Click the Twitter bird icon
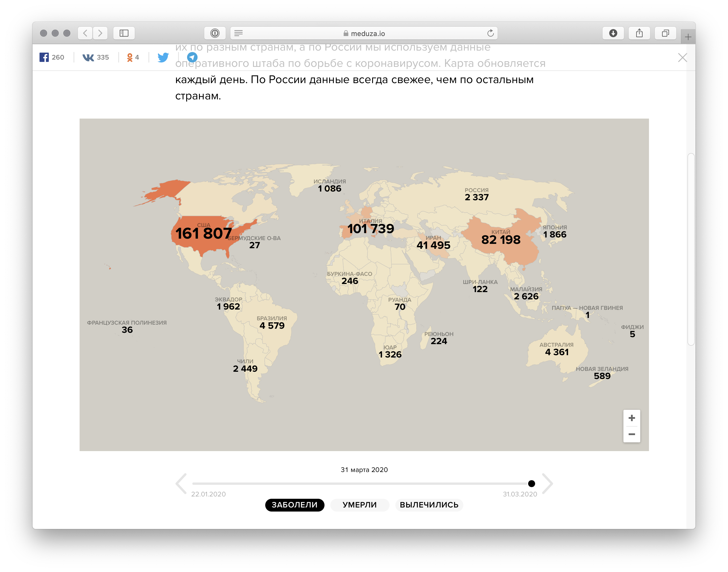Viewport: 728px width, 572px height. tap(163, 57)
